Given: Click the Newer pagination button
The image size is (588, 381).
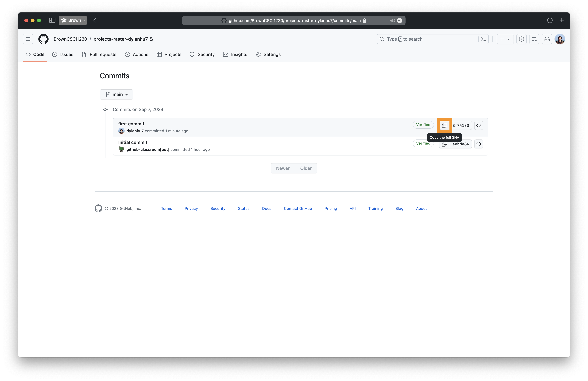Looking at the screenshot, I should pos(283,168).
